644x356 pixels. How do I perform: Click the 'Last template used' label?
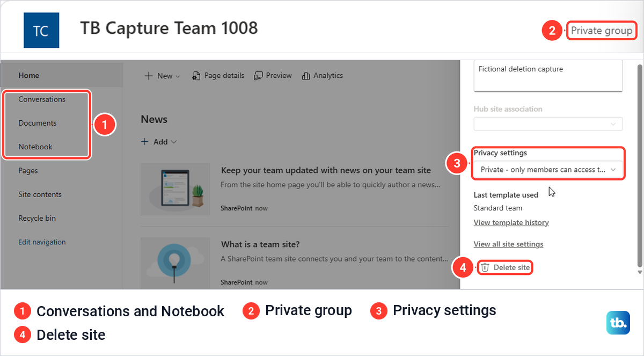click(x=506, y=195)
